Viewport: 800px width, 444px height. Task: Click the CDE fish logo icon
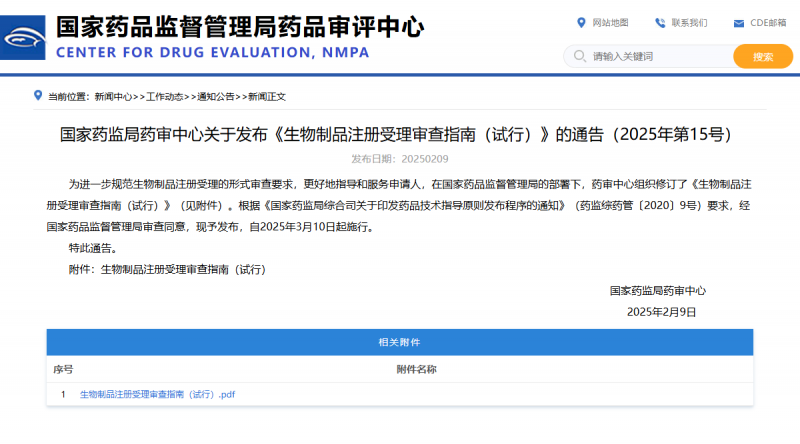pyautogui.click(x=23, y=38)
